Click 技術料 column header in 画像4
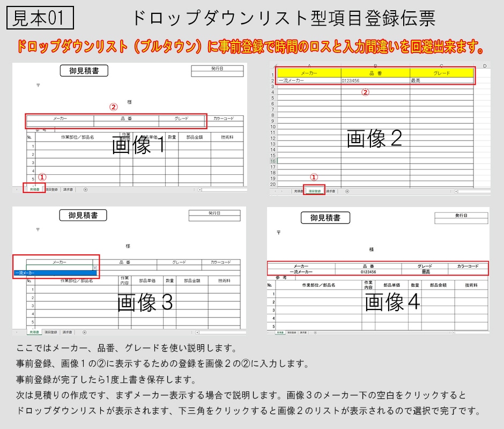 click(471, 285)
